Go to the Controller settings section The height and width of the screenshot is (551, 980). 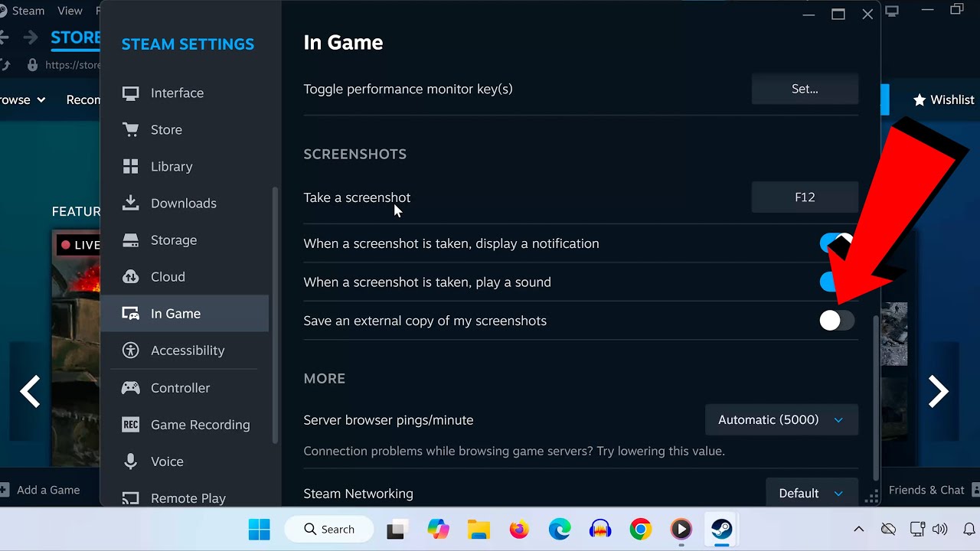[x=184, y=387]
